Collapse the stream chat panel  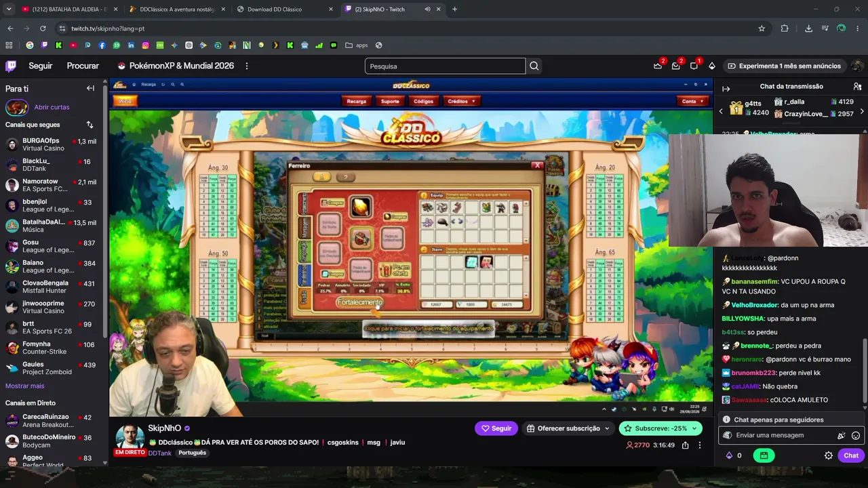726,89
